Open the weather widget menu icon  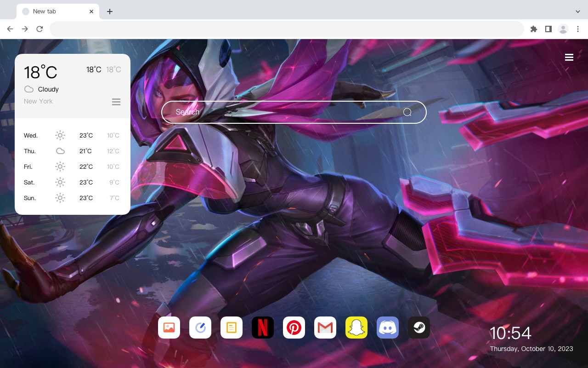point(116,102)
